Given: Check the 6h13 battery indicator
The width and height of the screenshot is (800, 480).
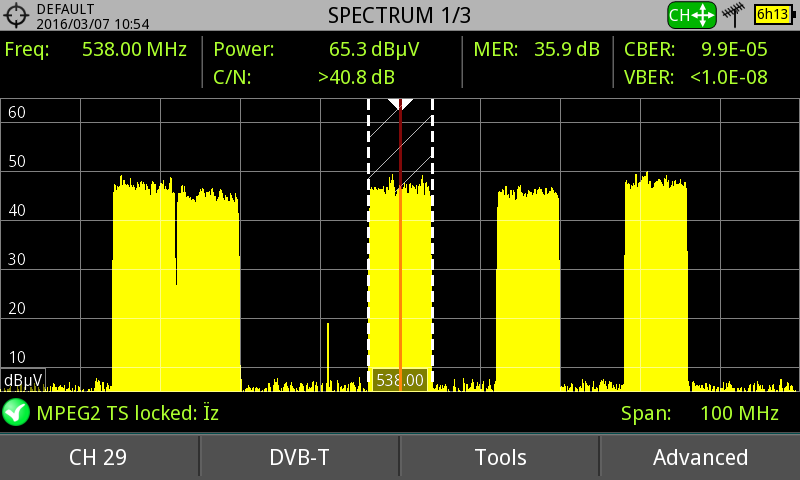Looking at the screenshot, I should click(774, 14).
